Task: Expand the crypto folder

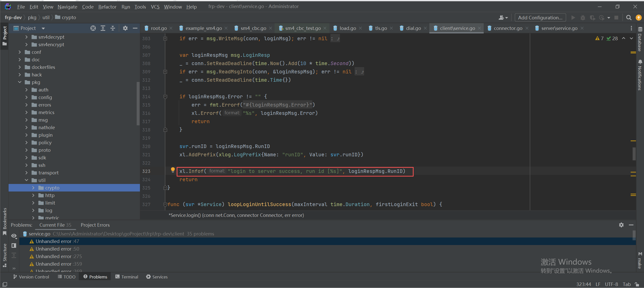Action: 33,188
